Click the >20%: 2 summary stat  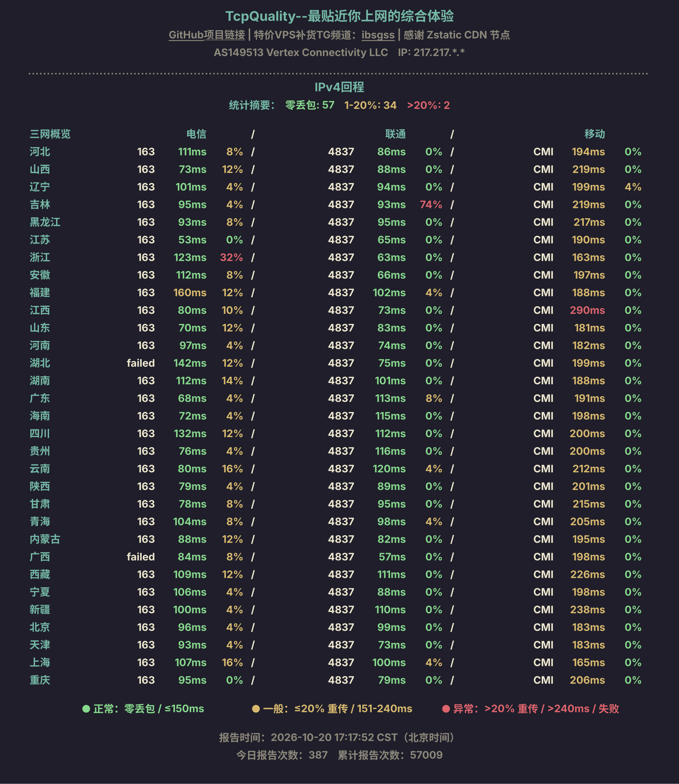pos(428,105)
